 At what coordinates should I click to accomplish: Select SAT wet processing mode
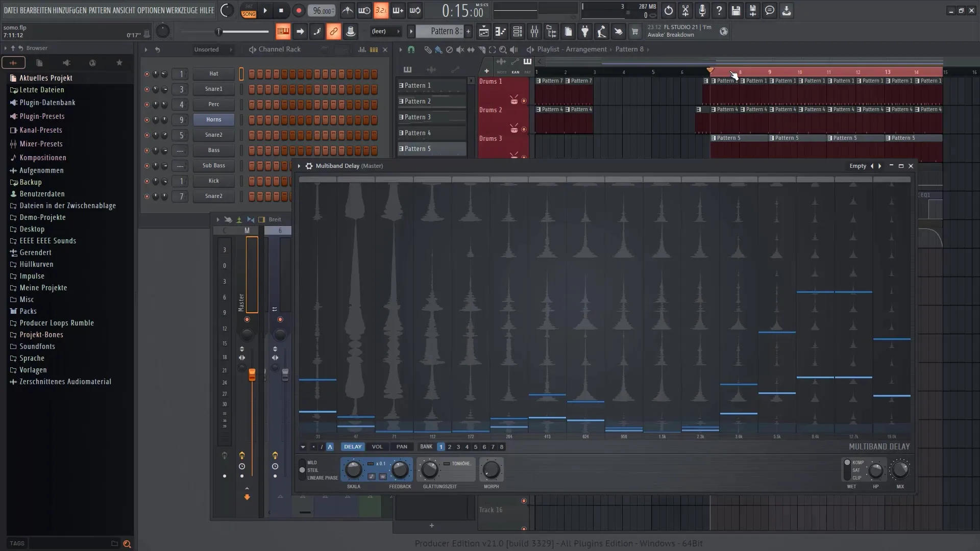(x=856, y=470)
